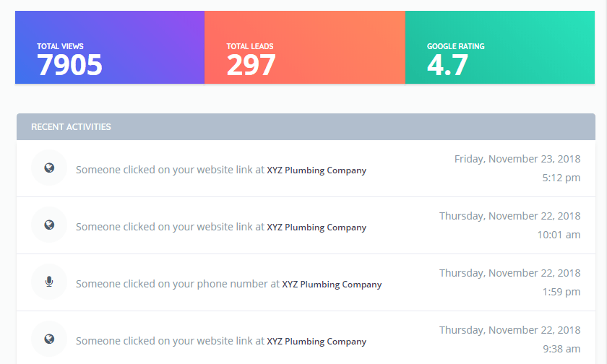Viewport: 607px width, 364px height.
Task: Click the globe icon beside the 9:38 am activity
Action: coord(49,339)
